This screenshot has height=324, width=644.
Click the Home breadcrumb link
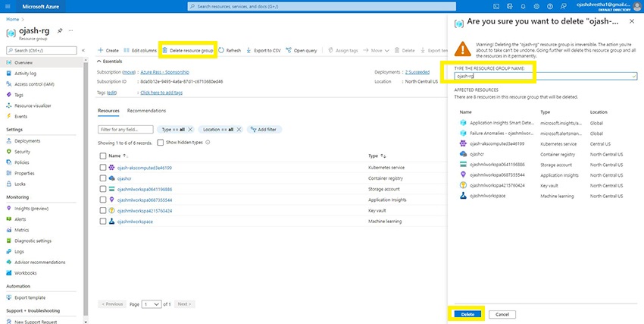12,19
